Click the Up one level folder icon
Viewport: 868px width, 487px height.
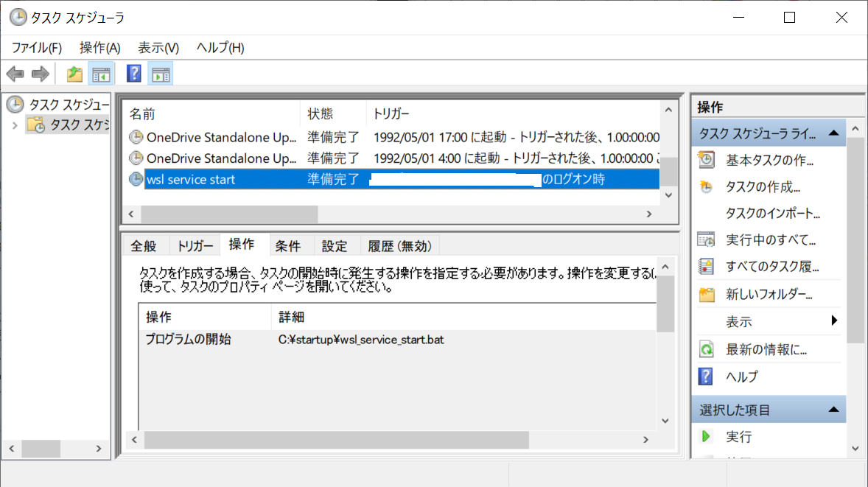(x=74, y=74)
